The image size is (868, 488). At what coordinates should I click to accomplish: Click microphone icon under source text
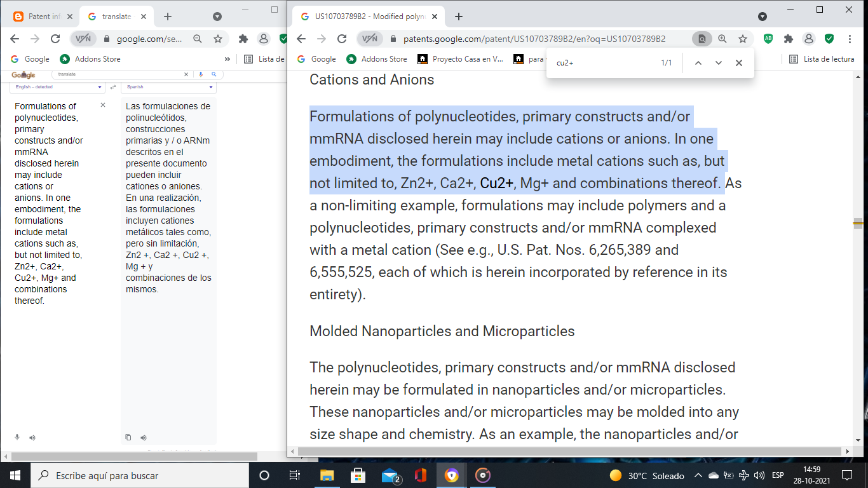click(17, 437)
